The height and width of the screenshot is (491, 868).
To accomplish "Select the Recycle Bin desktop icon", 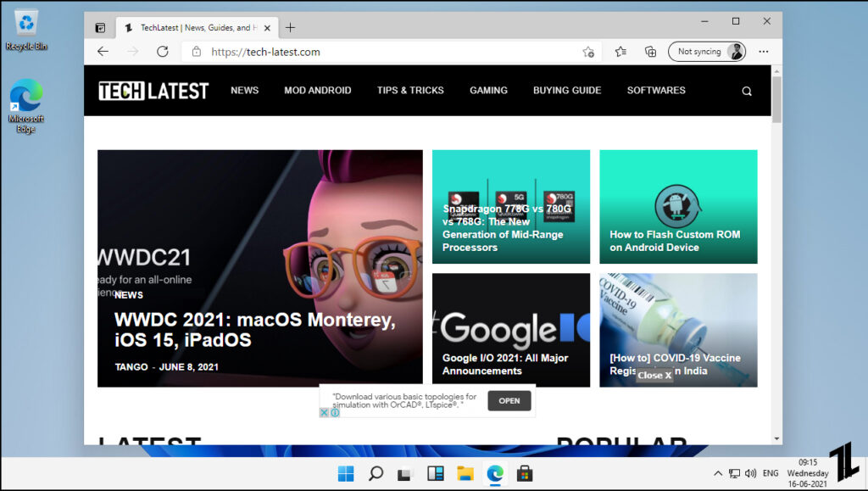I will [26, 31].
